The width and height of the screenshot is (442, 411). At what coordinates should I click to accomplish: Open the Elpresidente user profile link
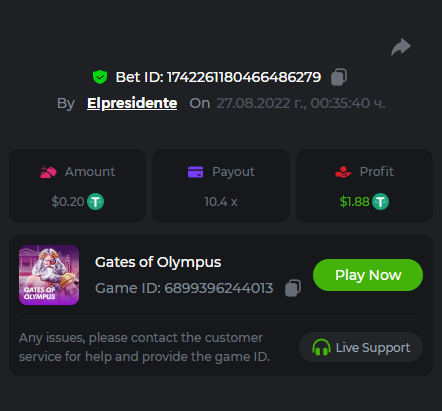coord(132,103)
